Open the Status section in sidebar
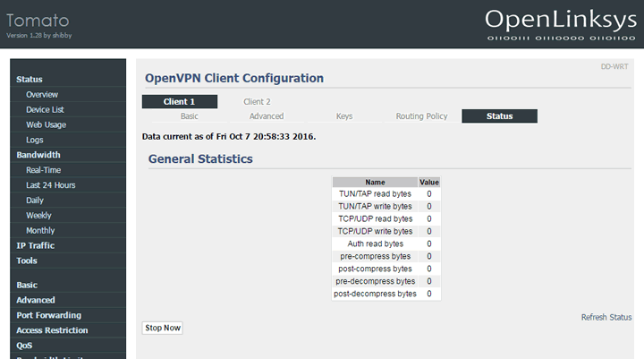The height and width of the screenshot is (359, 644). point(30,80)
